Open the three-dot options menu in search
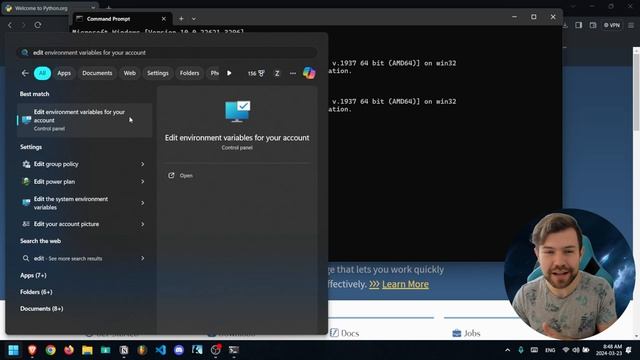 [293, 73]
